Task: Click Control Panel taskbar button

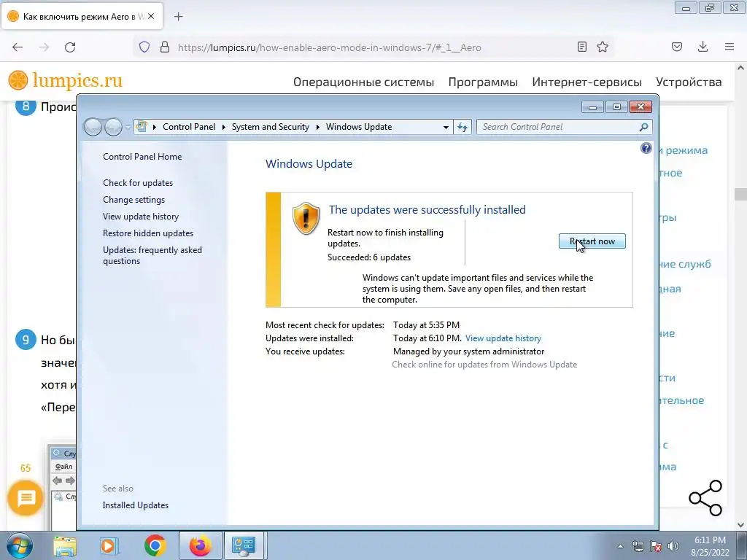Action: click(244, 545)
